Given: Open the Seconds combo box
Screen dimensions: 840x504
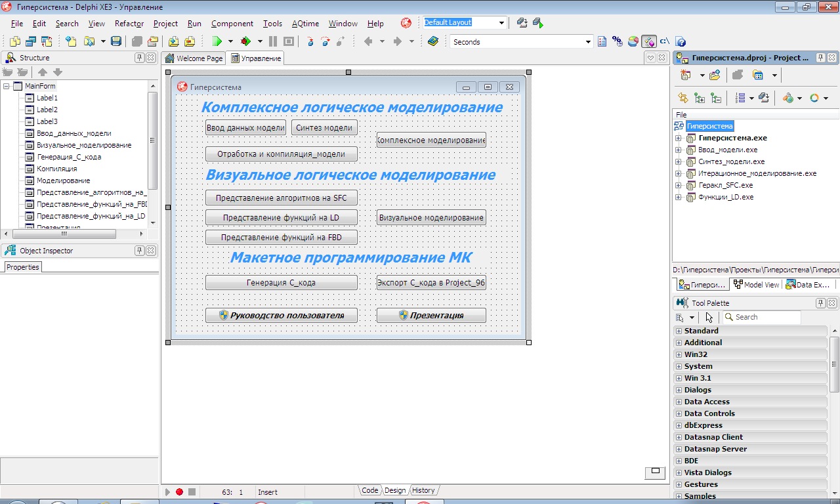Looking at the screenshot, I should click(x=588, y=42).
